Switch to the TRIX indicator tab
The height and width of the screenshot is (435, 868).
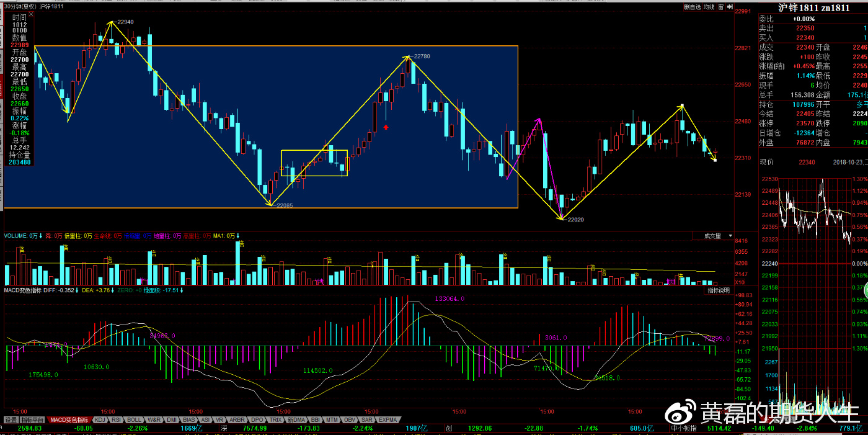275,420
